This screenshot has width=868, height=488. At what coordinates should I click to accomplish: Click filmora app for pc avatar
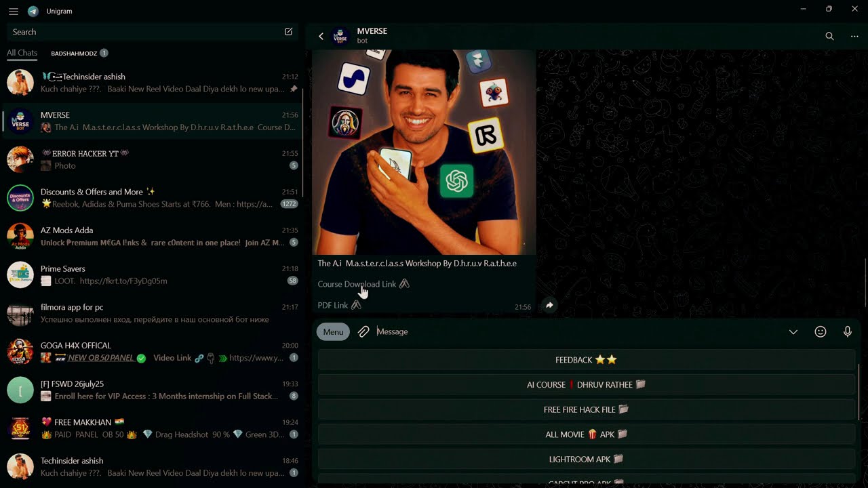tap(20, 313)
